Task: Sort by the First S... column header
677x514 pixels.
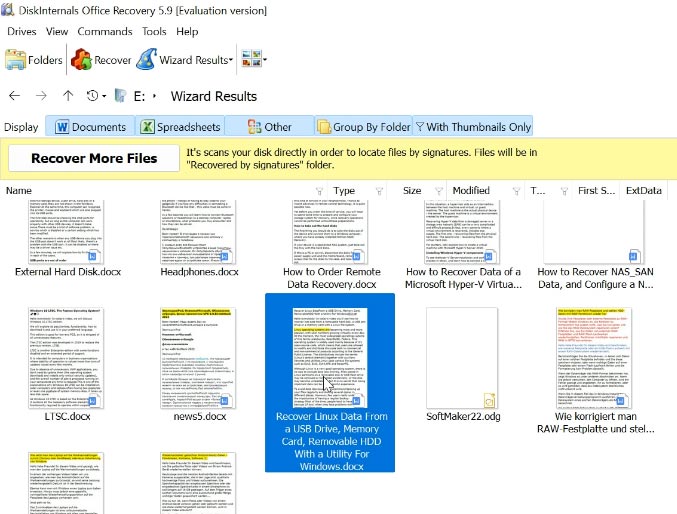Action: coord(597,190)
